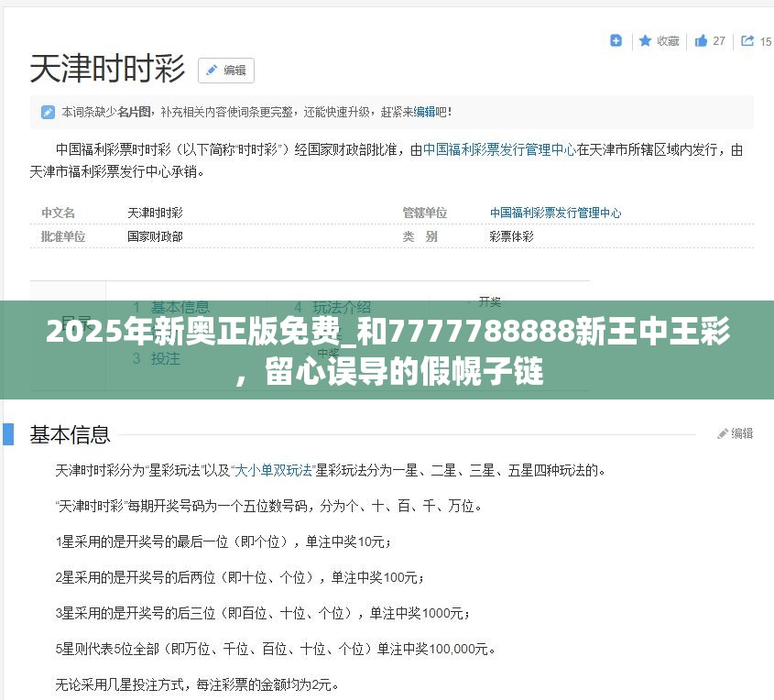
Task: Open 中国福利彩票发行管理中心 link in 管辖单位 row
Action: (555, 213)
